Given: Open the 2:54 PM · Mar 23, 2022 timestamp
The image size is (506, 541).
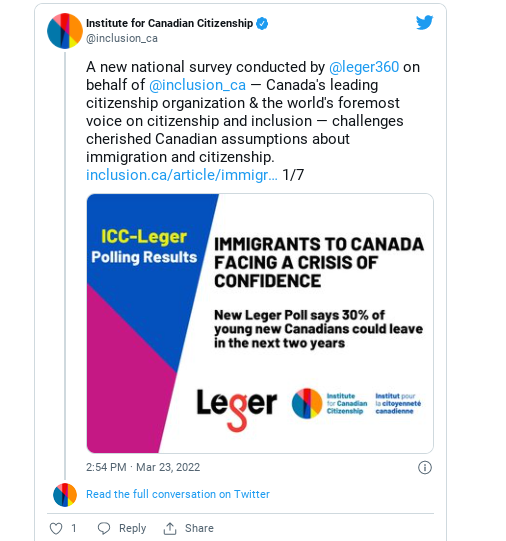Looking at the screenshot, I should (x=143, y=467).
